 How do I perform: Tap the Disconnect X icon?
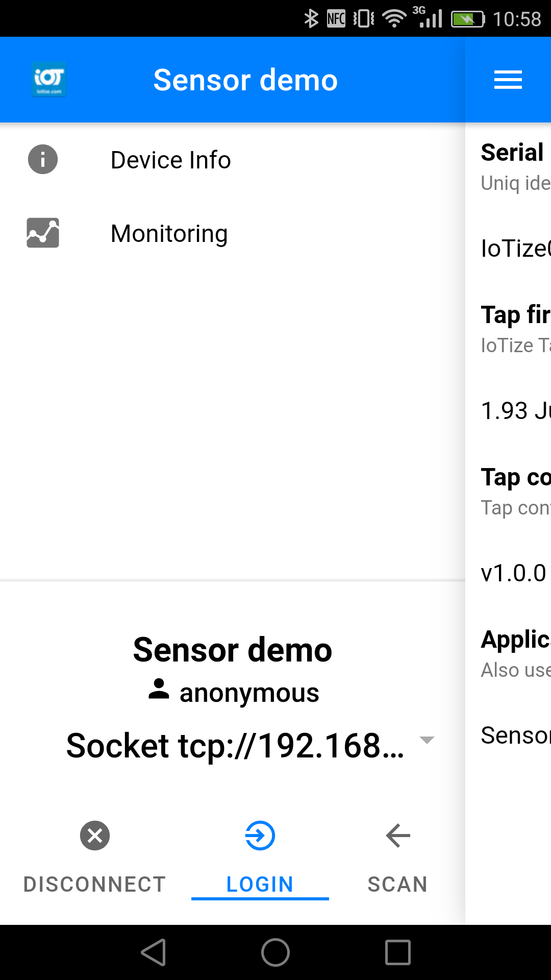[x=95, y=836]
